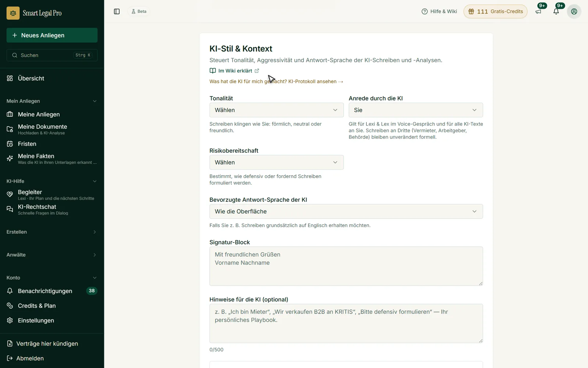Click the Fristen calendar-clock icon
This screenshot has width=588, height=368.
(10, 144)
